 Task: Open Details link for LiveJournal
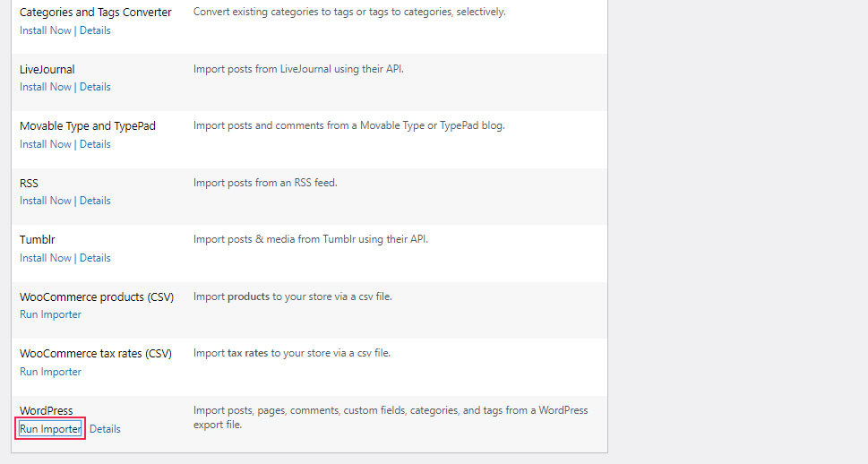pos(95,87)
